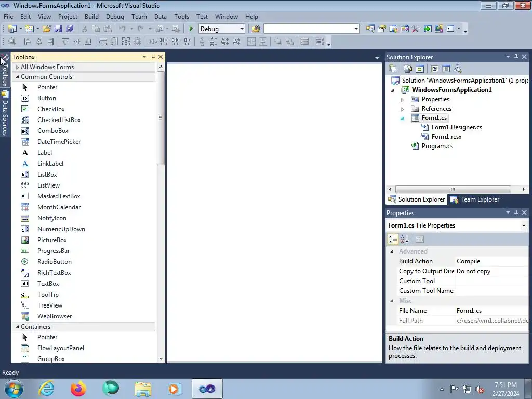
Task: Open Internet Explorer from the taskbar
Action: pos(46,389)
